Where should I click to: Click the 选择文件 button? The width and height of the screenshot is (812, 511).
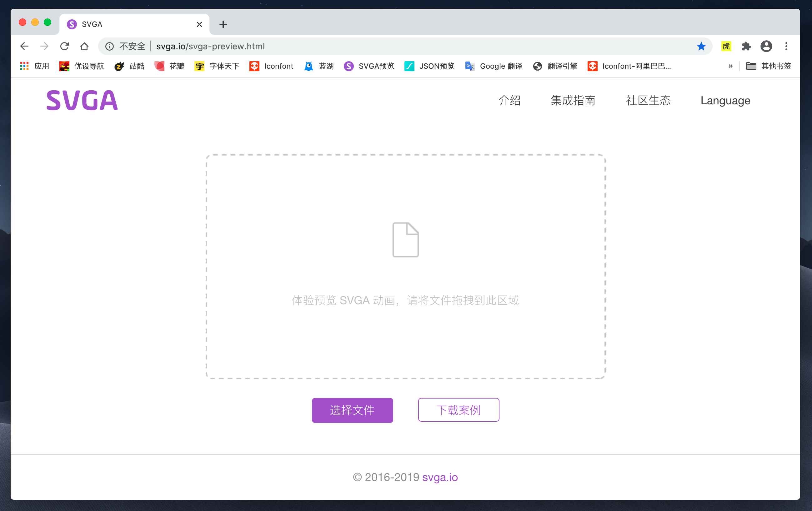tap(352, 410)
